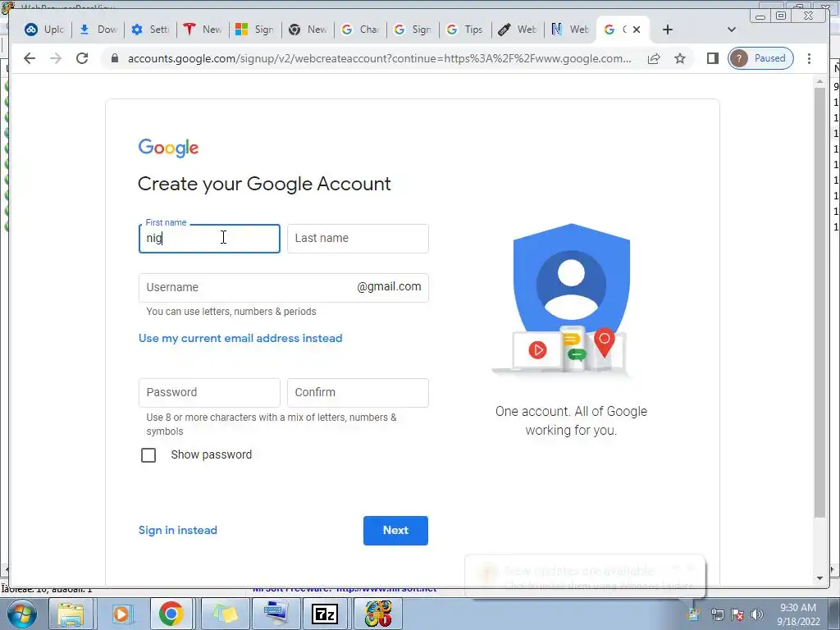This screenshot has width=840, height=630.
Task: Open the Windows Start menu
Action: coord(21,614)
